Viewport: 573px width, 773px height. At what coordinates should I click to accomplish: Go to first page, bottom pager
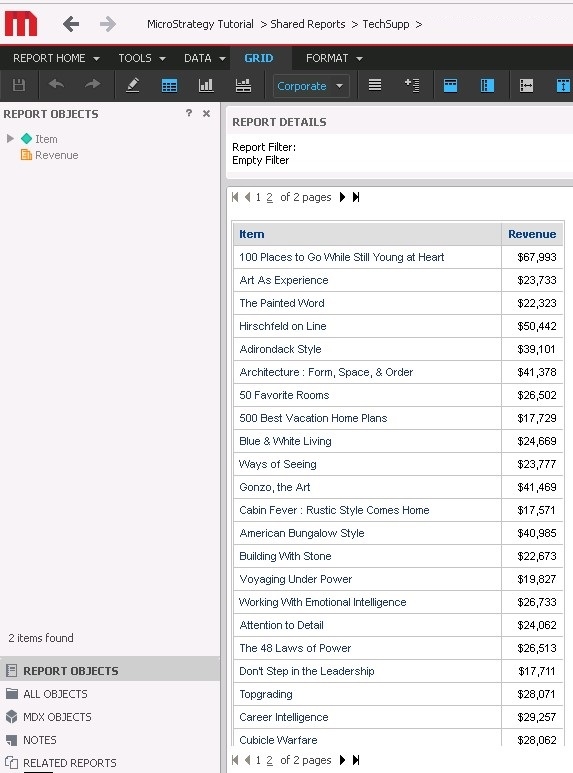235,760
